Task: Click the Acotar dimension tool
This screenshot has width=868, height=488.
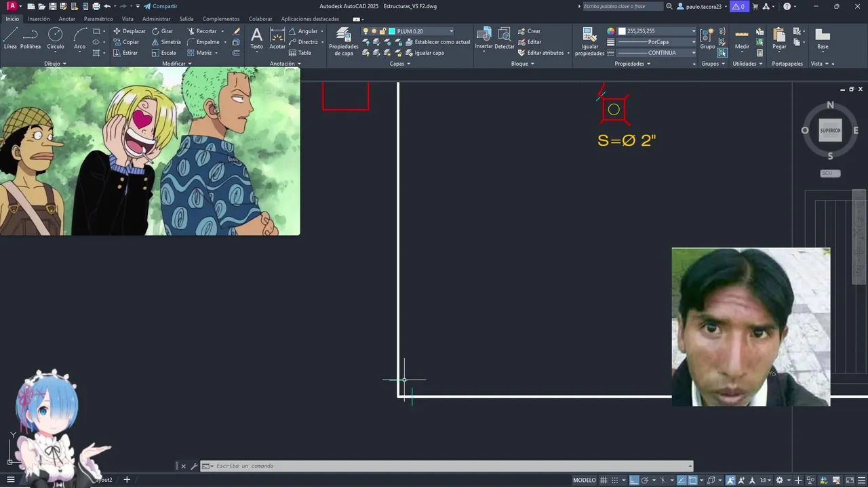Action: pos(277,39)
